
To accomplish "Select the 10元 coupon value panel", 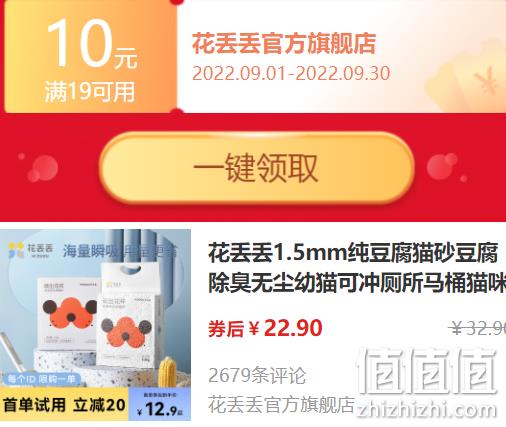I will pyautogui.click(x=90, y=56).
